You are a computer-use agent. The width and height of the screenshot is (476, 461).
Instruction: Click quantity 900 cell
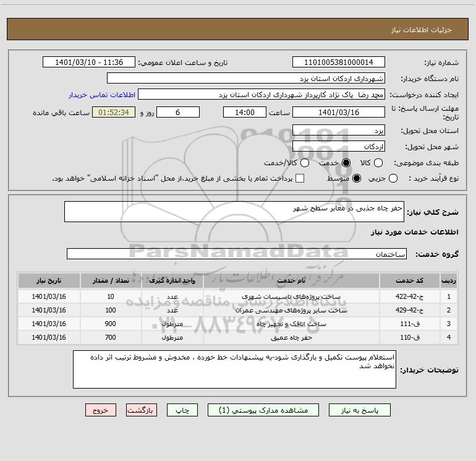pos(111,324)
